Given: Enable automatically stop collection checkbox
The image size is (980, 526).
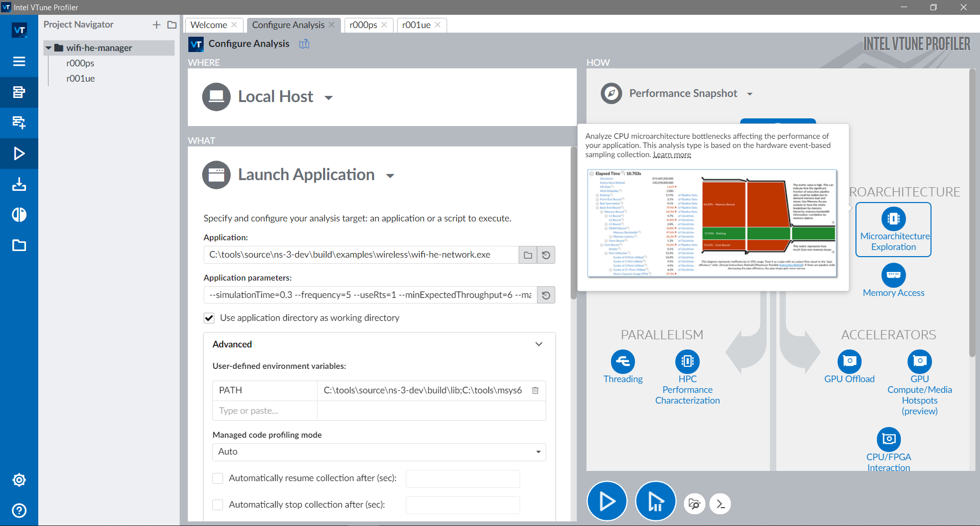Looking at the screenshot, I should [218, 505].
